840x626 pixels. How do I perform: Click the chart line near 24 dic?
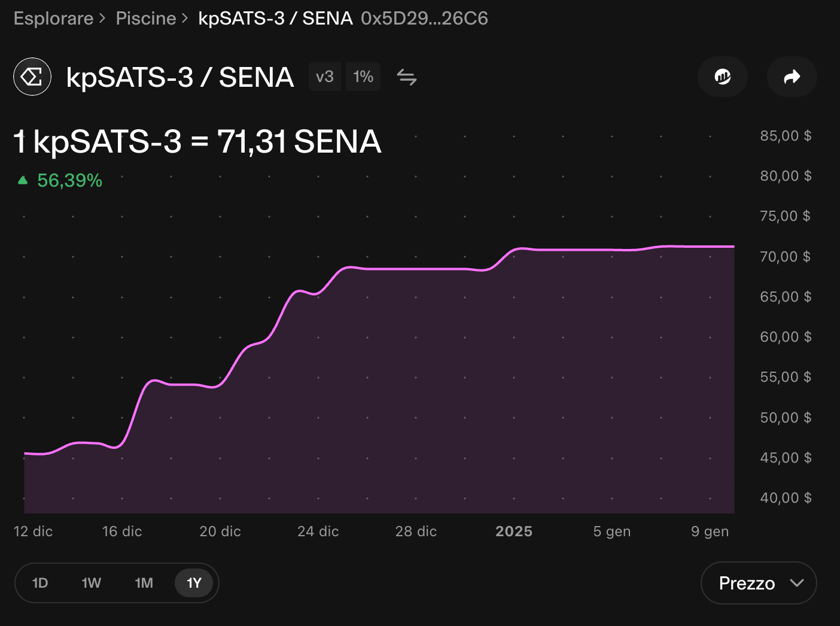coord(318,293)
